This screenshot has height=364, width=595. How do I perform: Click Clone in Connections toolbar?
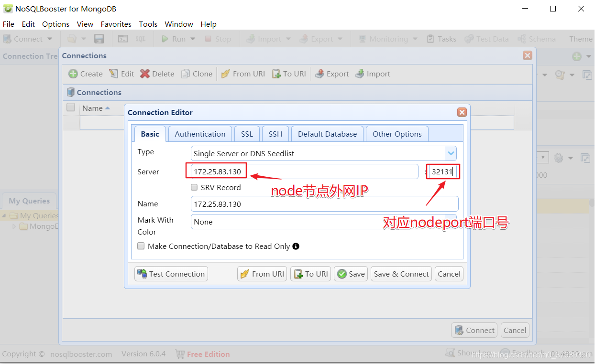coord(197,74)
